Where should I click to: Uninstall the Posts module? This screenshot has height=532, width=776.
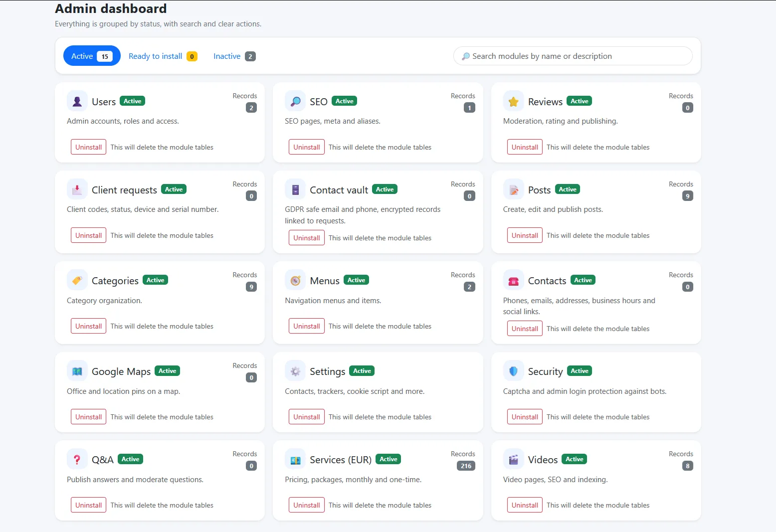525,235
